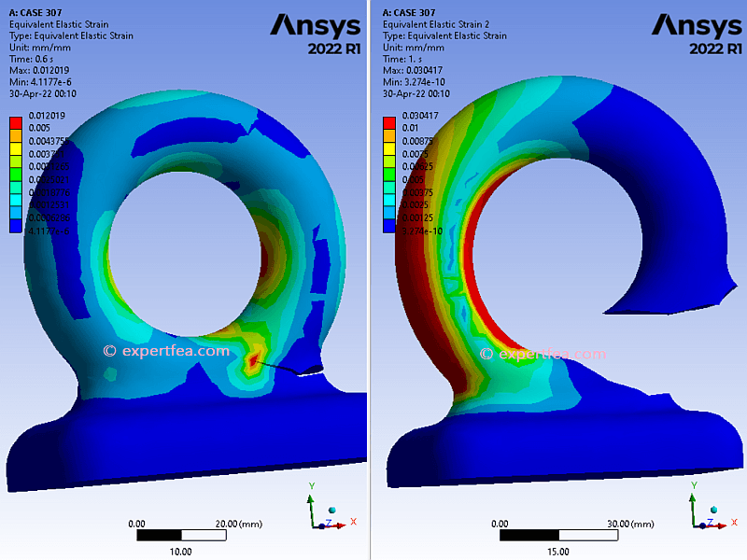The image size is (747, 560).
Task: Select the blue Z axis on the left triad
Action: tap(321, 526)
